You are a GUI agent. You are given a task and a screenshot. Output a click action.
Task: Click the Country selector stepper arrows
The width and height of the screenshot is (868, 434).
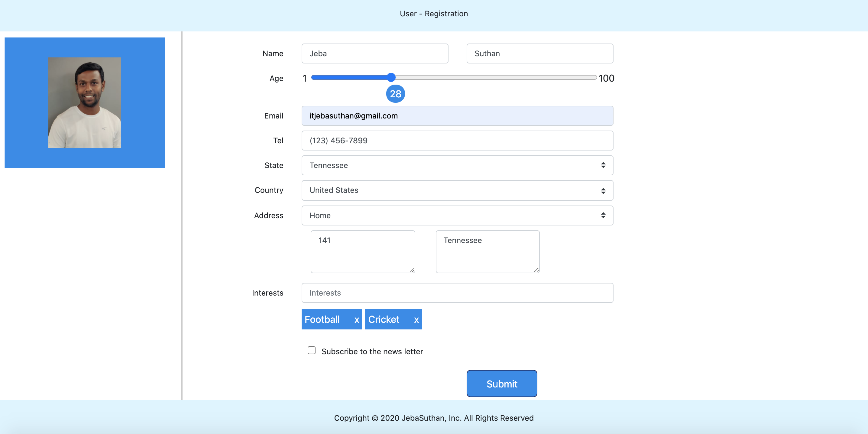(x=603, y=190)
